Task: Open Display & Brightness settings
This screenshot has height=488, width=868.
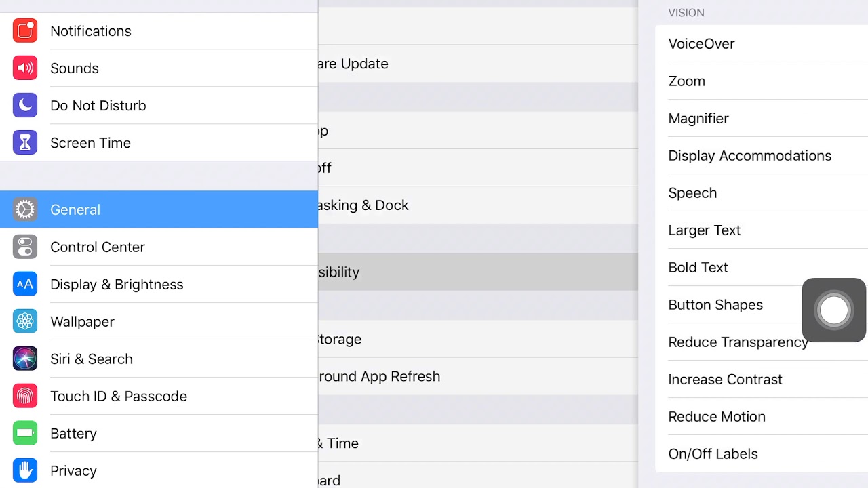Action: (117, 285)
